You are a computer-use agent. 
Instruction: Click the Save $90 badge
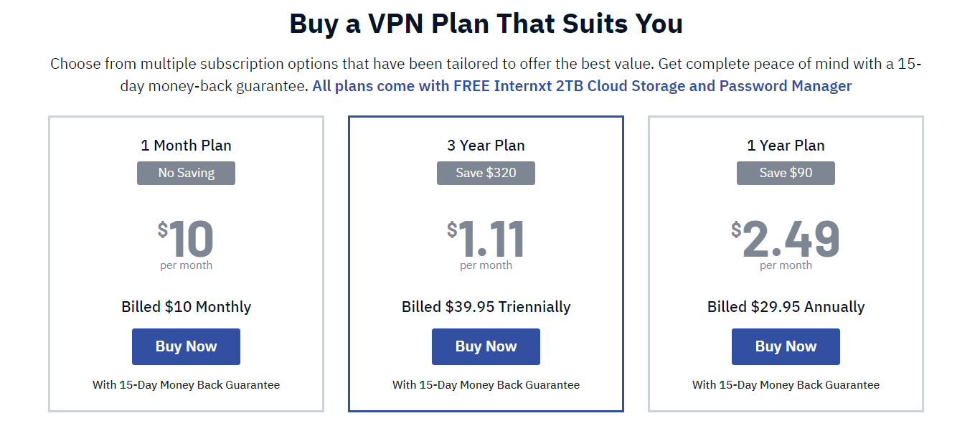click(786, 173)
